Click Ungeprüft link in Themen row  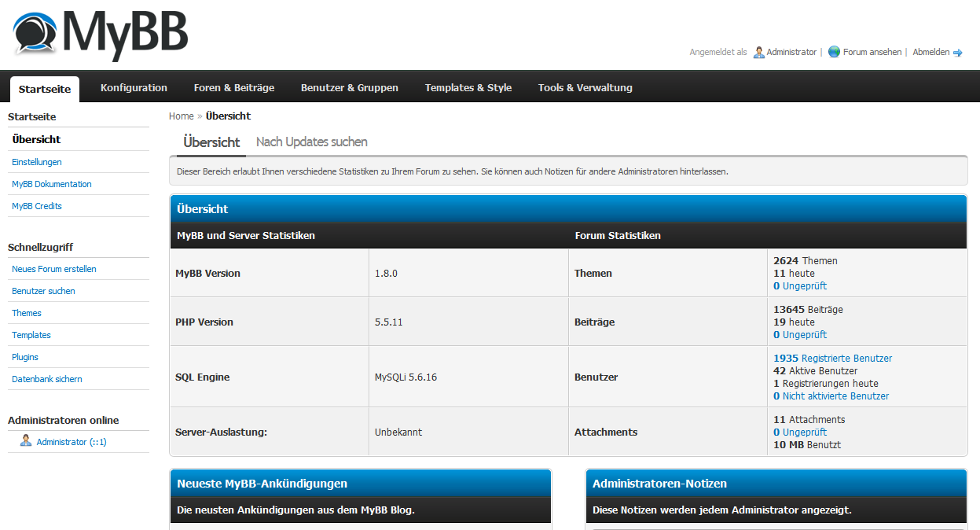click(x=800, y=286)
